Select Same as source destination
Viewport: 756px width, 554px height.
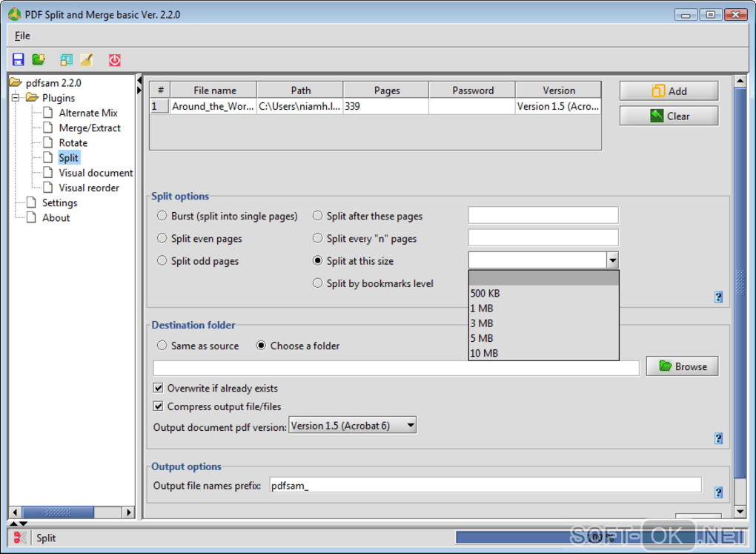pos(162,346)
